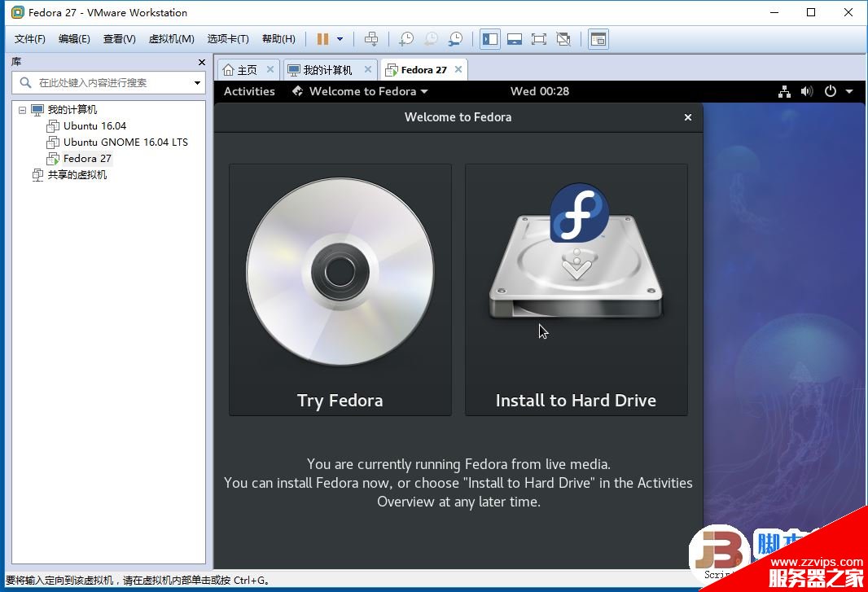Close the 主页 tab
The width and height of the screenshot is (868, 592).
270,69
